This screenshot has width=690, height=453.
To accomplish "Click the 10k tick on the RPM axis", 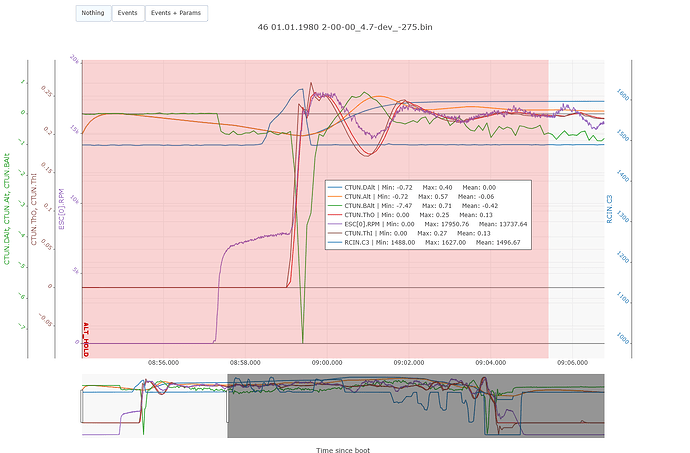I will 74,200.
